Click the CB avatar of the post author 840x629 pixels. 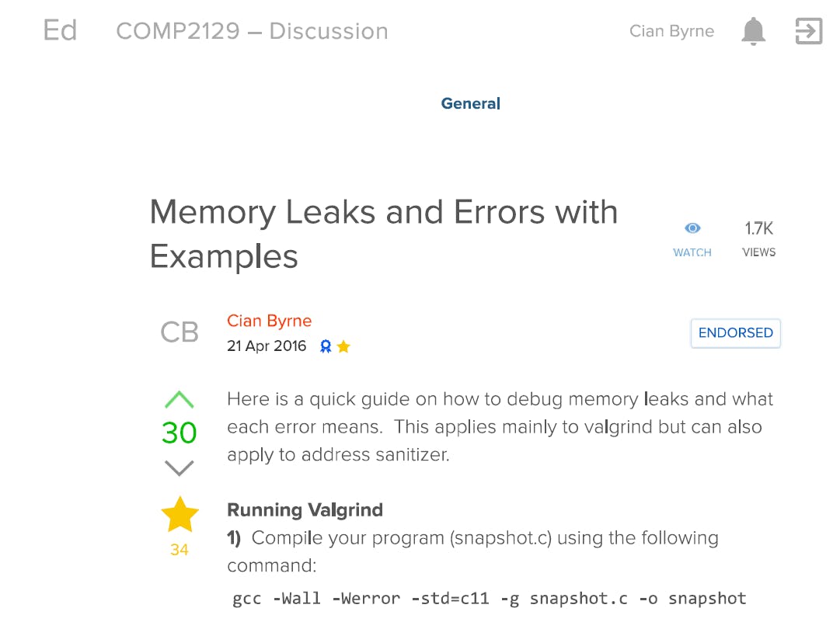tap(180, 332)
